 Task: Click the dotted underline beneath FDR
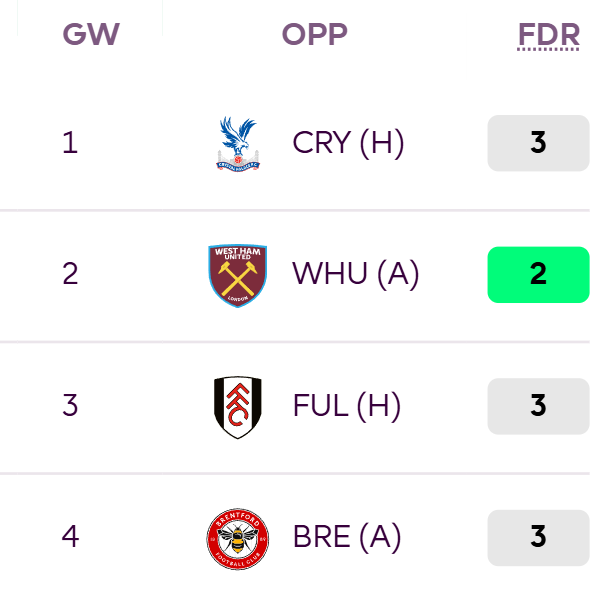coord(549,49)
